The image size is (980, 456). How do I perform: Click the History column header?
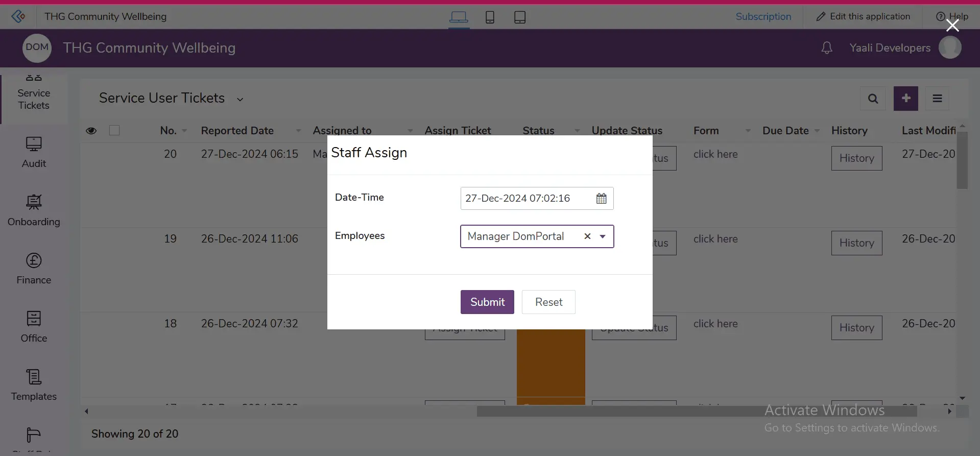tap(849, 131)
